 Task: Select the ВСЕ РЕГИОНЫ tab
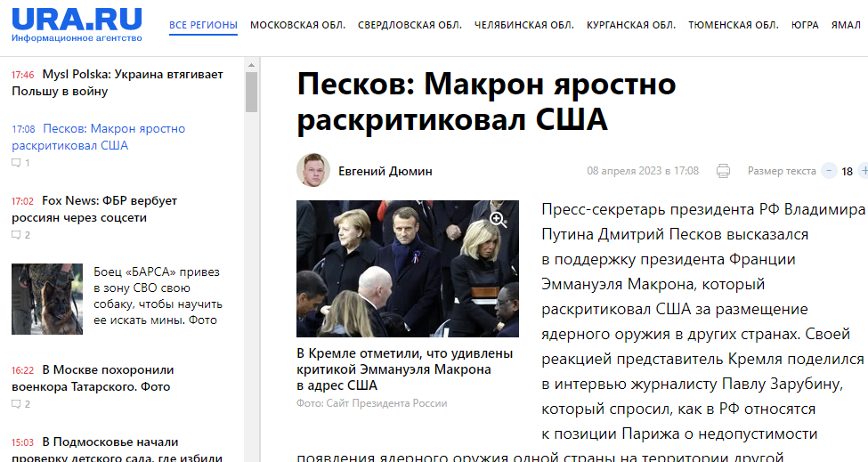point(203,25)
